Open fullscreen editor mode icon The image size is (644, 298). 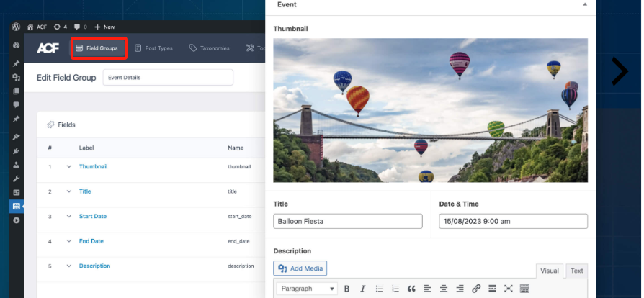point(508,289)
